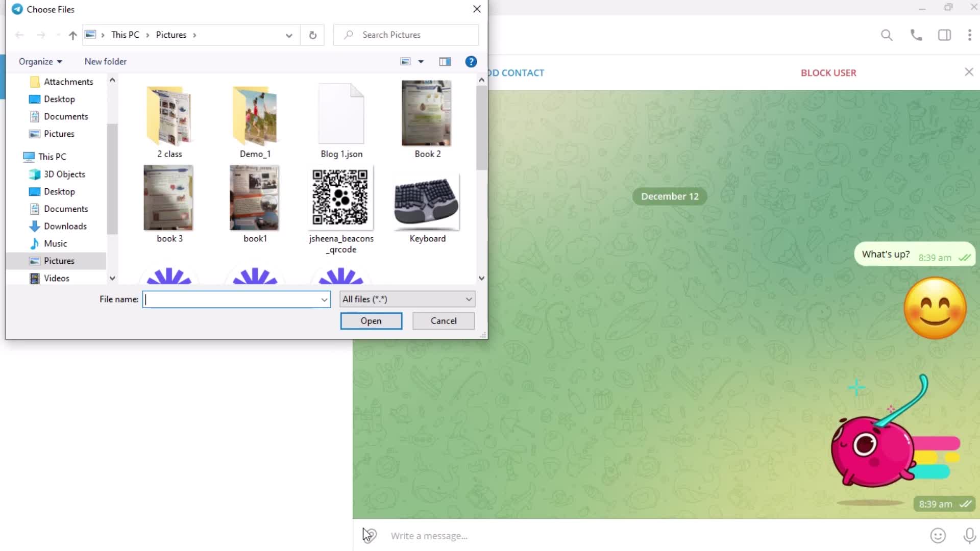The height and width of the screenshot is (551, 980).
Task: Select the book 3 image
Action: point(169,204)
